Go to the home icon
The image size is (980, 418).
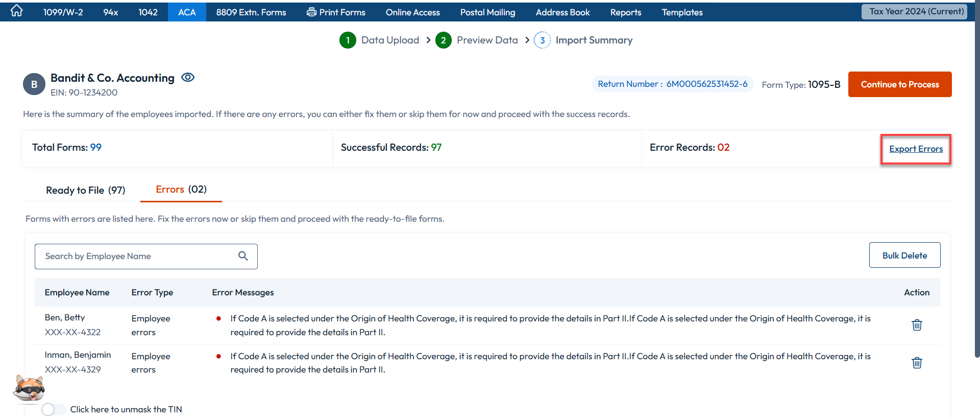[x=17, y=11]
